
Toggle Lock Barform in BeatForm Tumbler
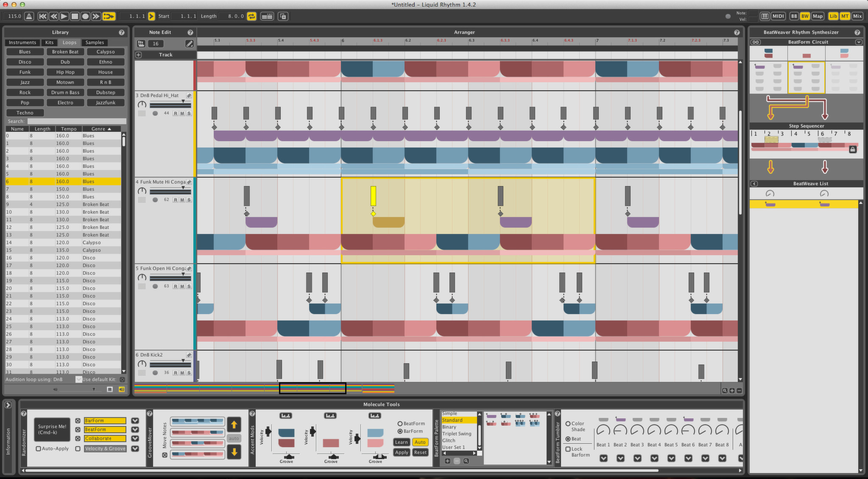point(569,449)
